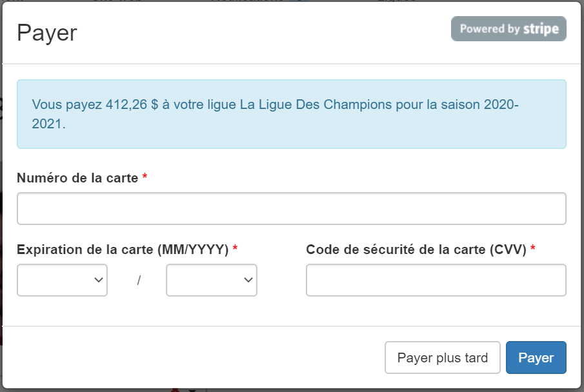This screenshot has height=392, width=584.
Task: Submit payment with blue Payer button
Action: [536, 357]
